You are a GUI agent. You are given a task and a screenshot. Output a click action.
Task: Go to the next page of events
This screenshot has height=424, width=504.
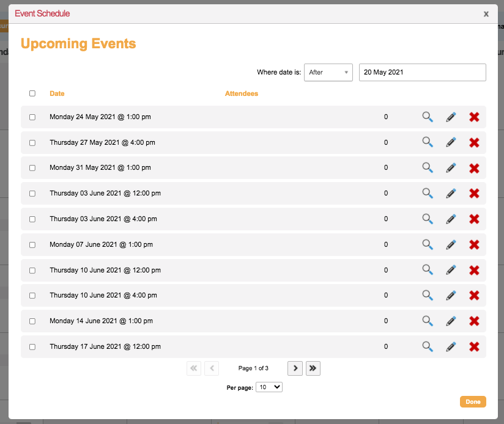(295, 368)
